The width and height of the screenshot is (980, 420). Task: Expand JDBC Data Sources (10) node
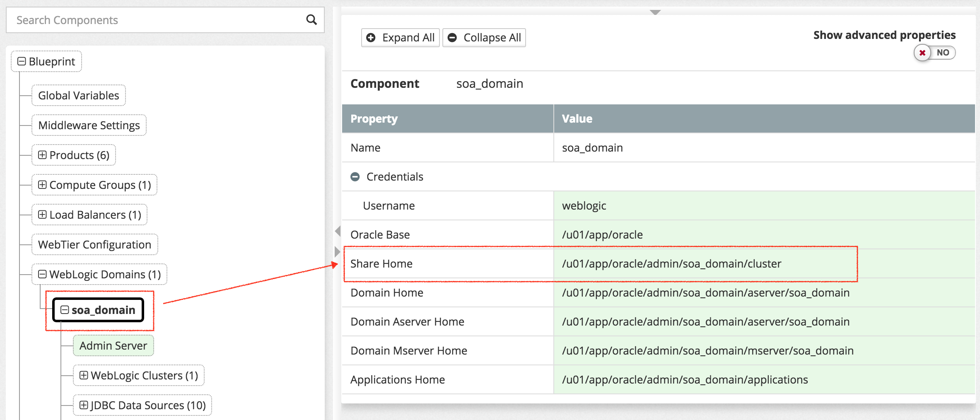(84, 405)
